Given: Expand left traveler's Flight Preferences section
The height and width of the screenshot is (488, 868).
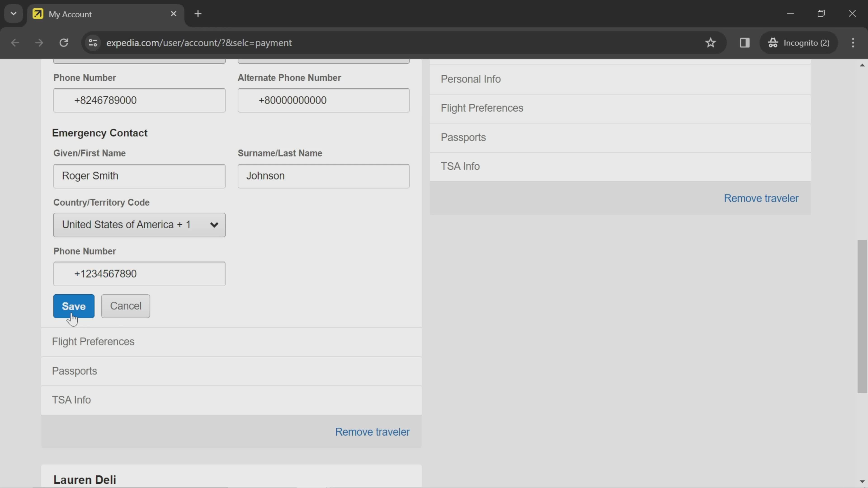Looking at the screenshot, I should (x=231, y=342).
